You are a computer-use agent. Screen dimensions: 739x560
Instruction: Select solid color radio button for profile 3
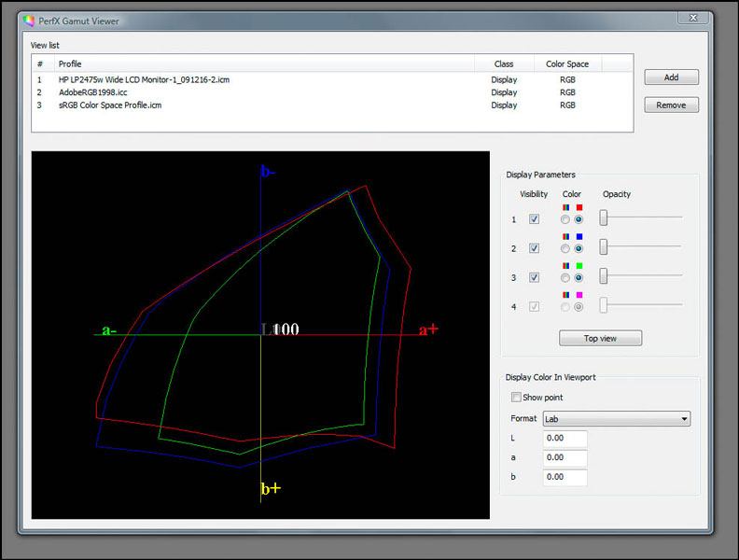579,277
